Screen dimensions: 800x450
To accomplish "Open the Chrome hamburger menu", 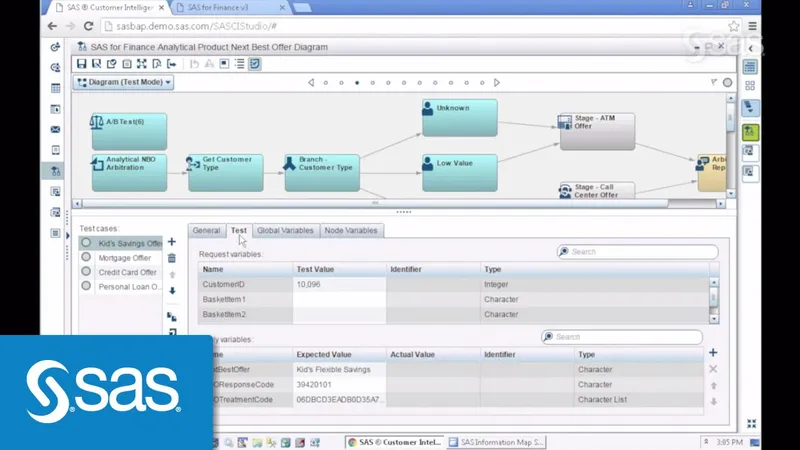I will pos(753,26).
